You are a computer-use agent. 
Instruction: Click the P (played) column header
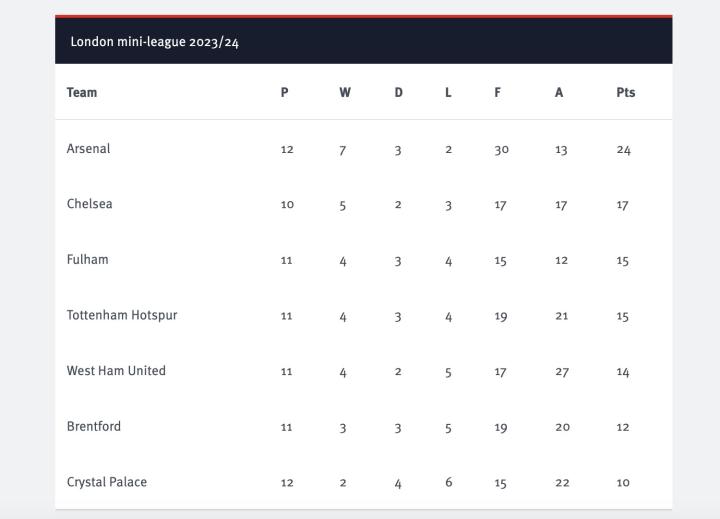point(284,92)
